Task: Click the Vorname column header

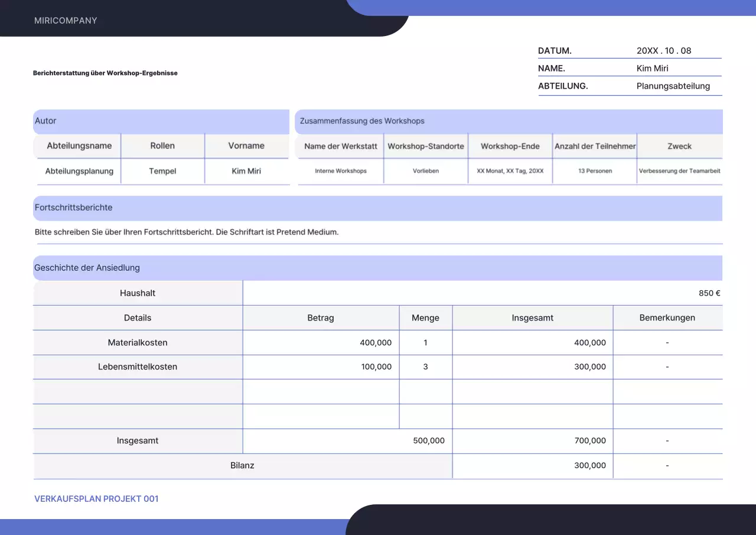Action: 246,146
